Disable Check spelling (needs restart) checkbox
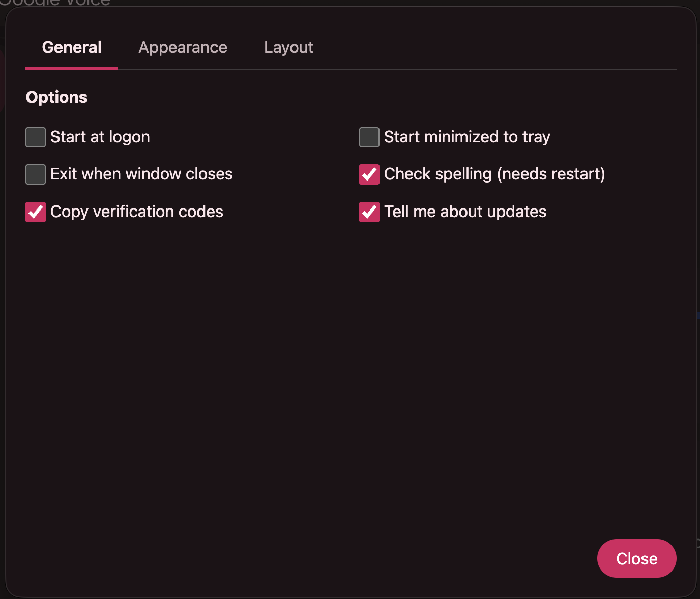Image resolution: width=700 pixels, height=599 pixels. pos(369,174)
